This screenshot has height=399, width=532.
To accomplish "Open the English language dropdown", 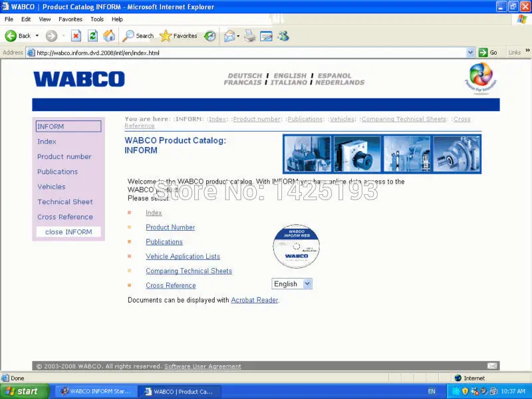I will point(292,284).
